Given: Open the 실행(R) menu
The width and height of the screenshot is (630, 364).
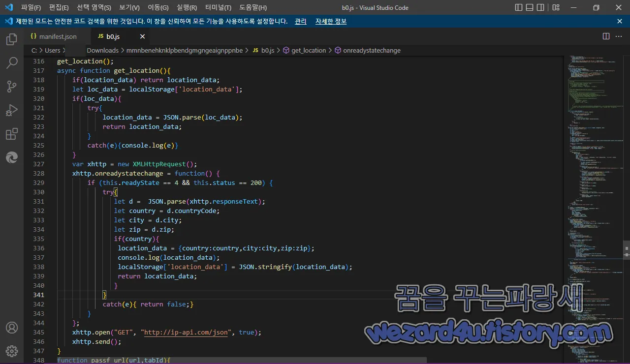Looking at the screenshot, I should tap(187, 7).
